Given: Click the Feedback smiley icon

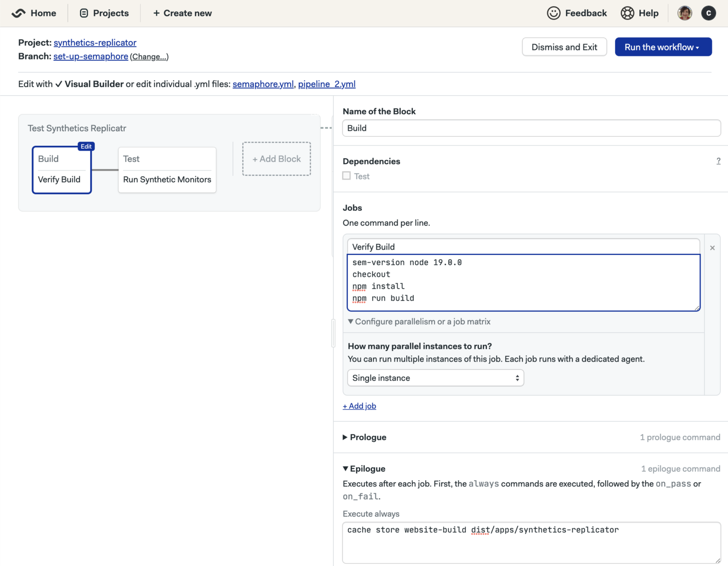Looking at the screenshot, I should click(554, 13).
